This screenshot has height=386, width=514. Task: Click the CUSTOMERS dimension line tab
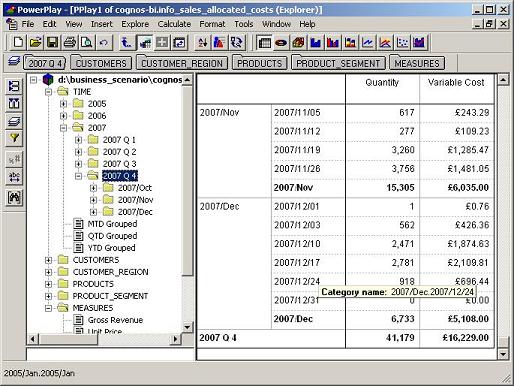[101, 63]
